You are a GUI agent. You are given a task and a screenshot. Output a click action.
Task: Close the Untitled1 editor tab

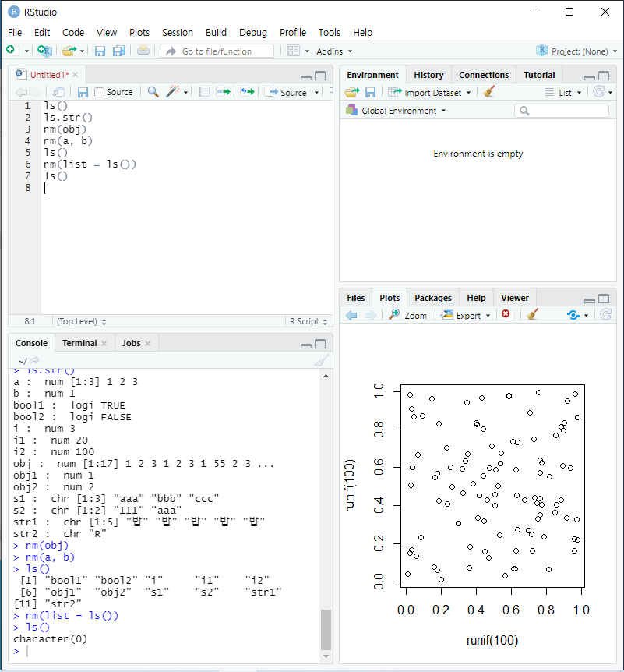[76, 75]
